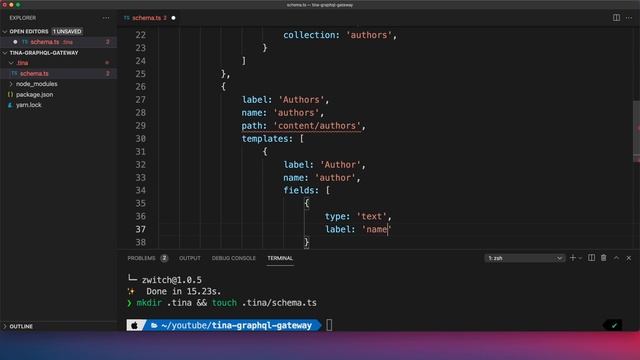Image resolution: width=640 pixels, height=360 pixels.
Task: Collapse the Open Editors section
Action: (5, 31)
